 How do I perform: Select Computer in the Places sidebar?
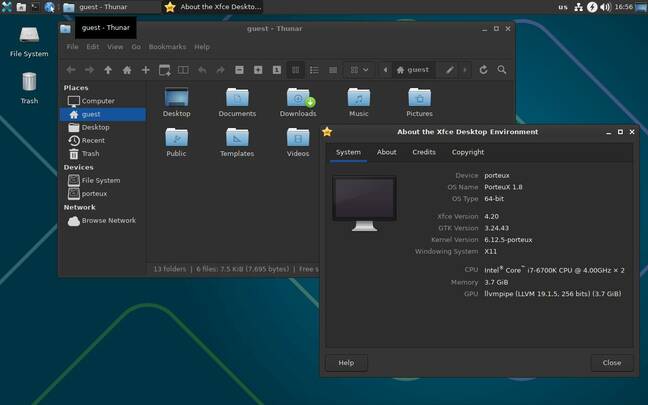pyautogui.click(x=103, y=101)
